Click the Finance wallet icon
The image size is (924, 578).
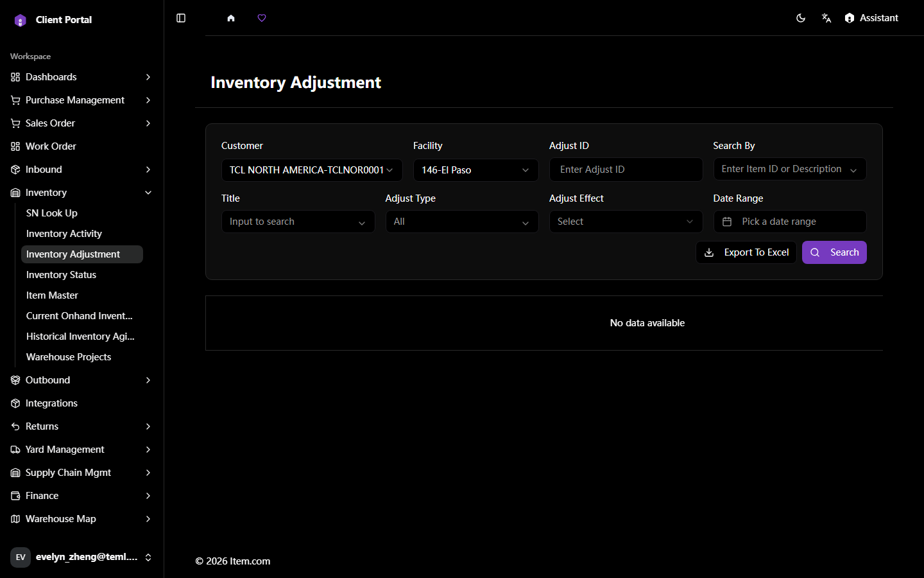[15, 496]
